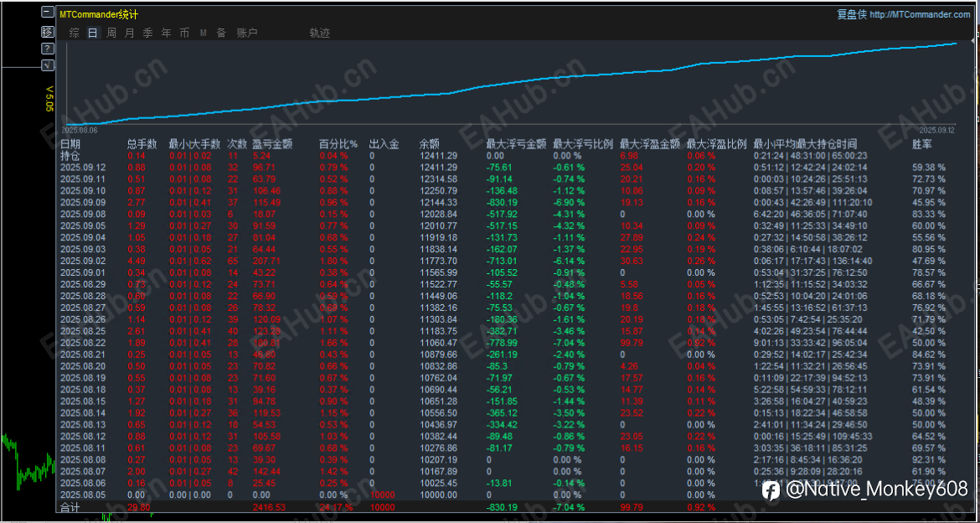980x523 pixels.
Task: Click the 最大浮盈金额 column header
Action: pyautogui.click(x=650, y=144)
